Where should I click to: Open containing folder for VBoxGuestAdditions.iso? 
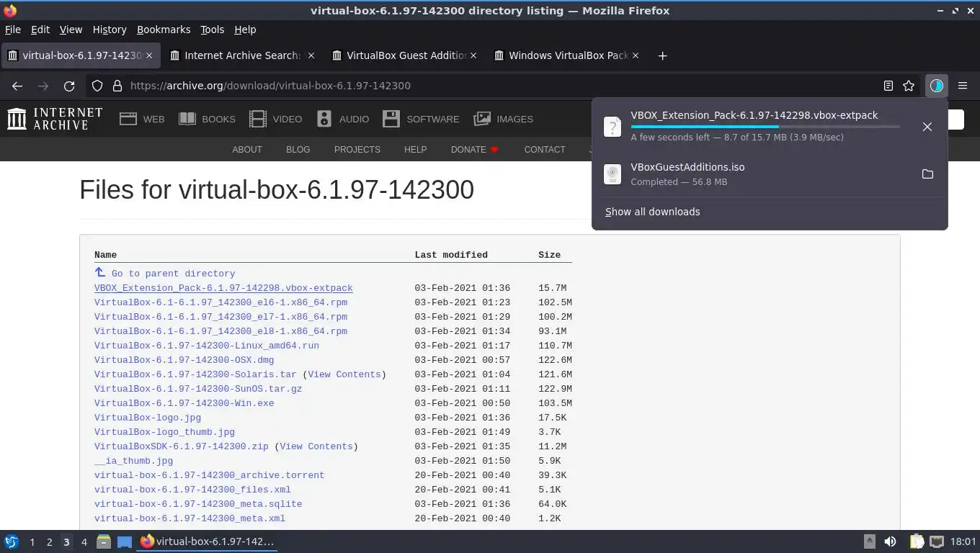coord(927,174)
